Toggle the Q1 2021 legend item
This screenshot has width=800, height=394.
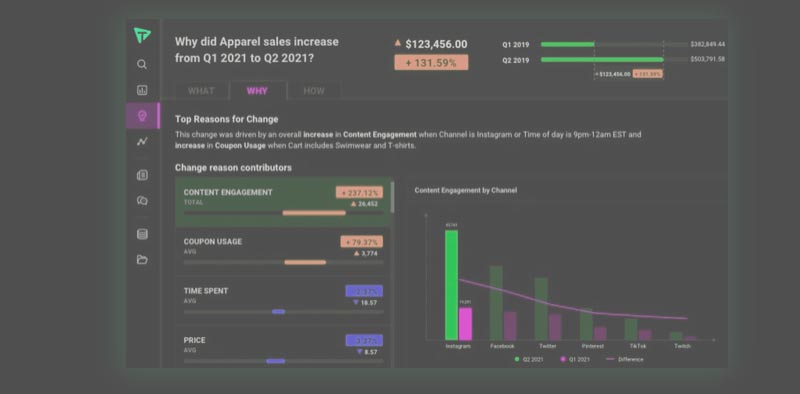tap(575, 359)
